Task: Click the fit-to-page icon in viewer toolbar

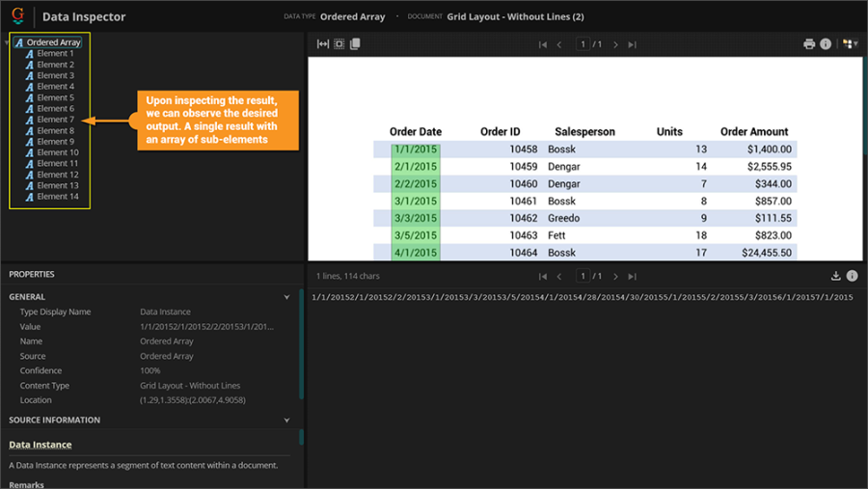Action: point(339,44)
